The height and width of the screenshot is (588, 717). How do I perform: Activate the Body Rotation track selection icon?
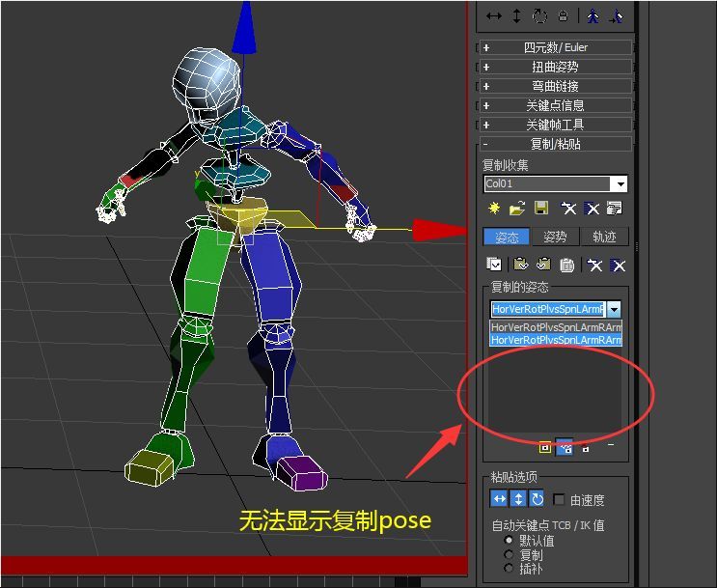pos(540,16)
